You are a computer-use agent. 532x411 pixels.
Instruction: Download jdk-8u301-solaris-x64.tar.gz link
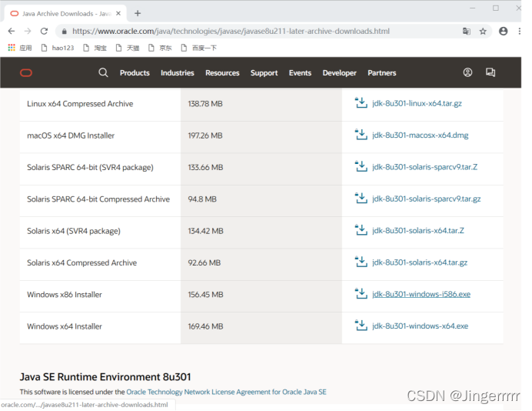pyautogui.click(x=420, y=262)
